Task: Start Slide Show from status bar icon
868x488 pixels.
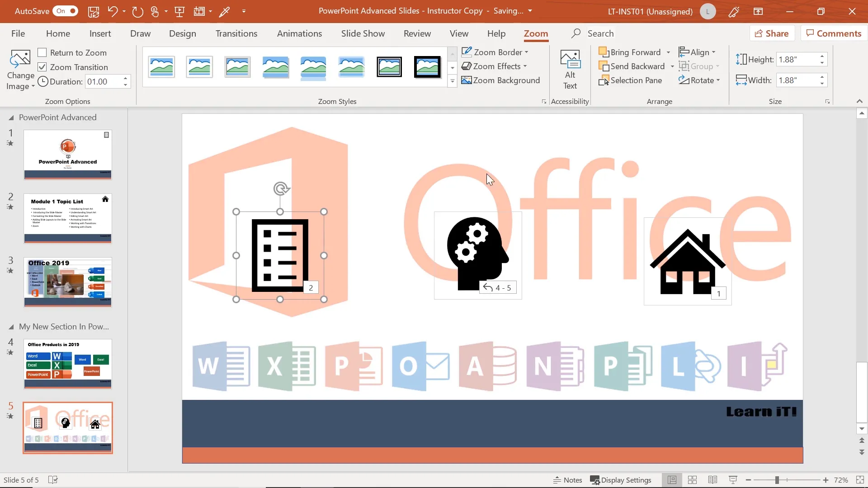Action: tap(733, 480)
